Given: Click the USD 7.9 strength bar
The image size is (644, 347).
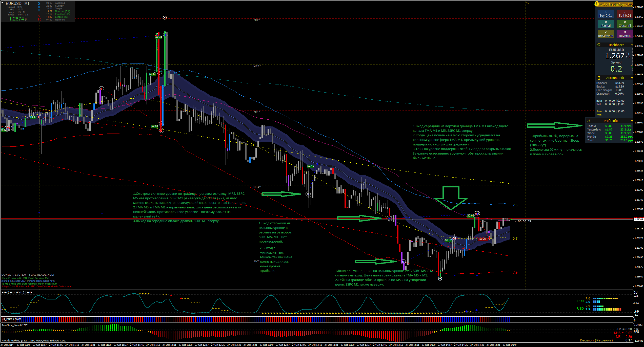Looking at the screenshot, I should 607,309.
